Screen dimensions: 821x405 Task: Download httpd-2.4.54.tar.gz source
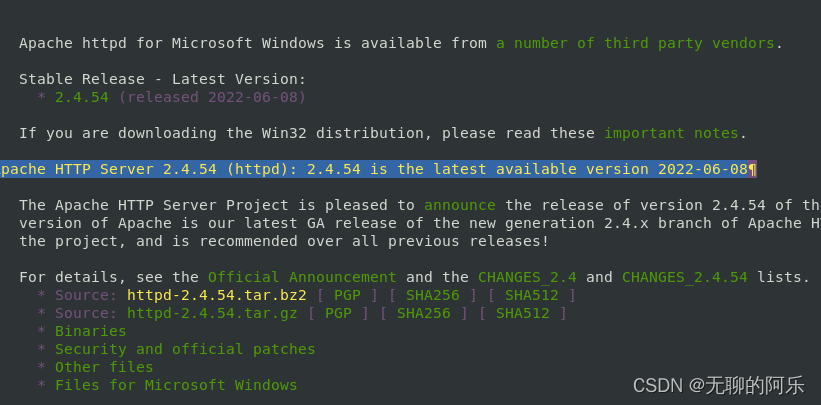pyautogui.click(x=212, y=313)
